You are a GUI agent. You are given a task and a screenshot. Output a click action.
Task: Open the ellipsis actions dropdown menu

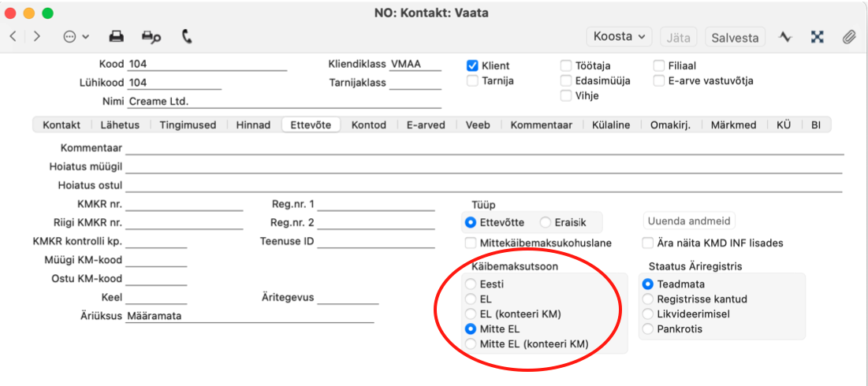pos(76,37)
